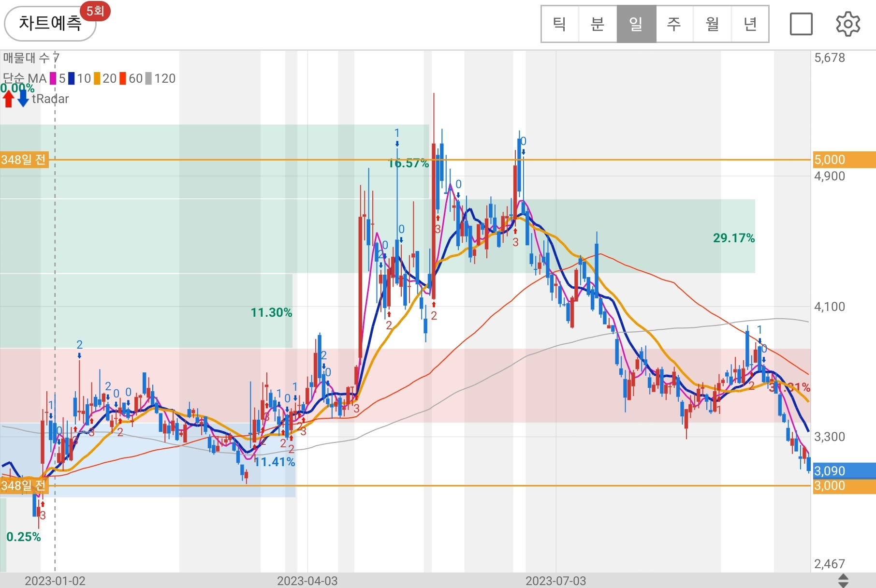Click the 2023-04-03 date axis label

click(x=307, y=581)
